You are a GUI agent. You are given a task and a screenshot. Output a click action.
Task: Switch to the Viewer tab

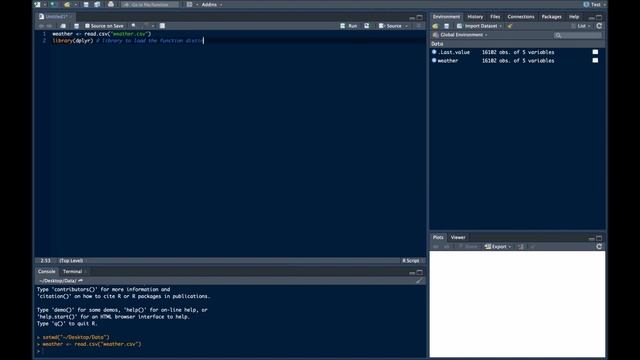point(458,237)
